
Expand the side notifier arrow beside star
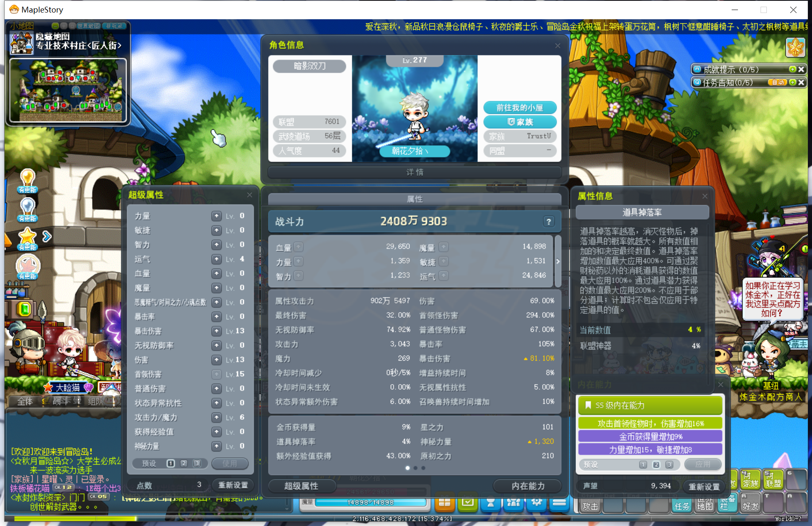(x=47, y=236)
